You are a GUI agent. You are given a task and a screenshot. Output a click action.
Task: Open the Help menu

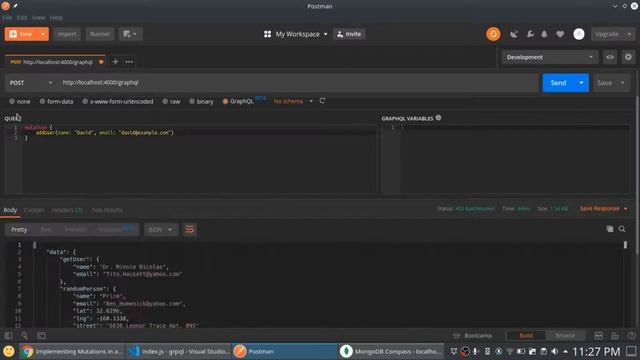point(56,18)
